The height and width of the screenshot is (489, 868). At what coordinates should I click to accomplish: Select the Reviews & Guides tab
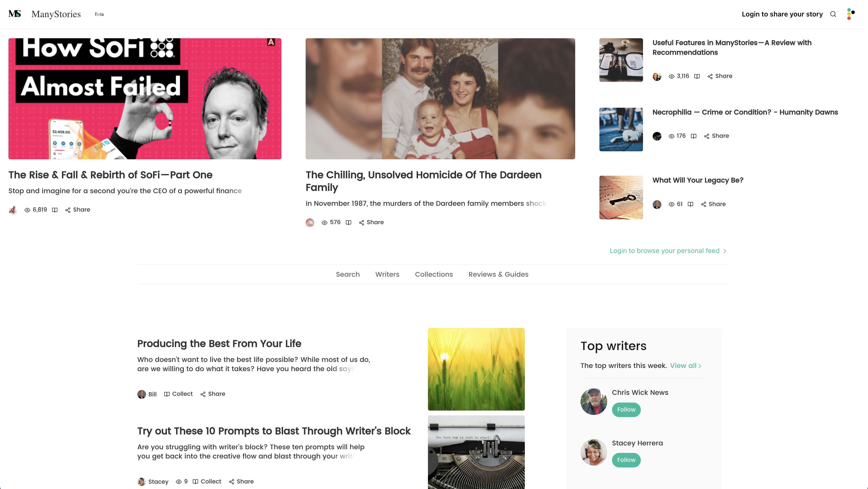click(x=498, y=275)
